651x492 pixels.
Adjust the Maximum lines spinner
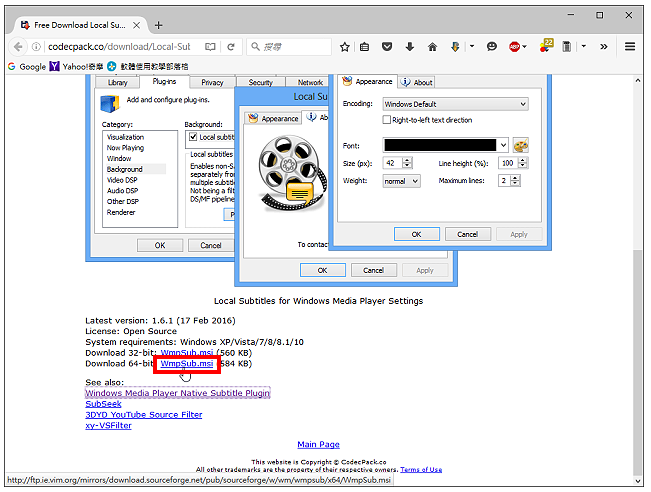point(515,181)
